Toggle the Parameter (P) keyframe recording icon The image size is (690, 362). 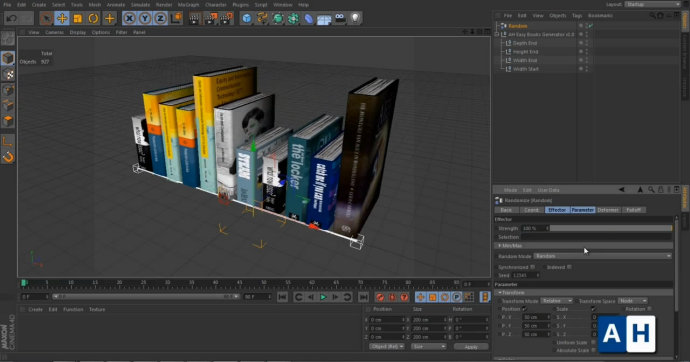(457, 297)
